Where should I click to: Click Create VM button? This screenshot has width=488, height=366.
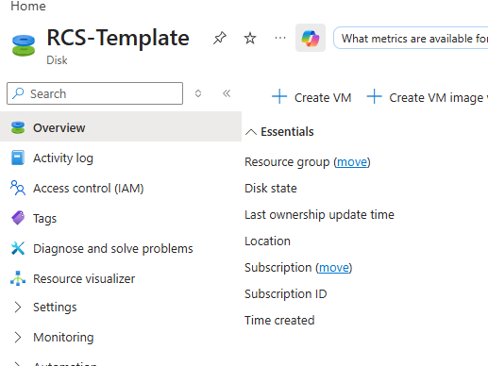coord(312,97)
